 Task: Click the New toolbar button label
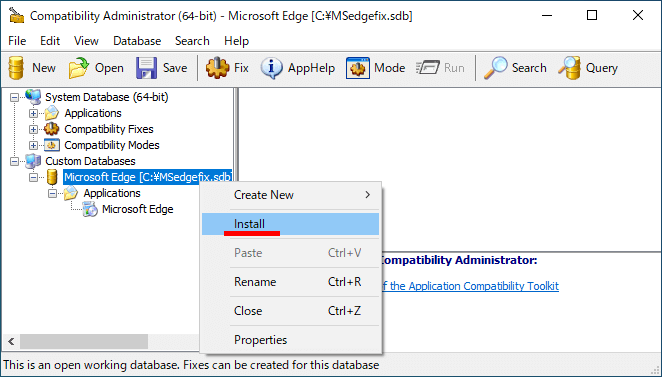point(44,68)
